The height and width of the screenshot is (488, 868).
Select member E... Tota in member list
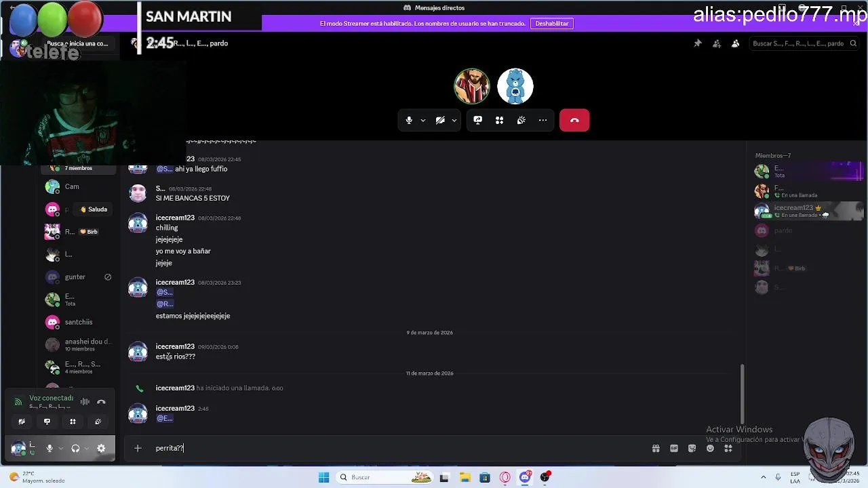pos(808,171)
